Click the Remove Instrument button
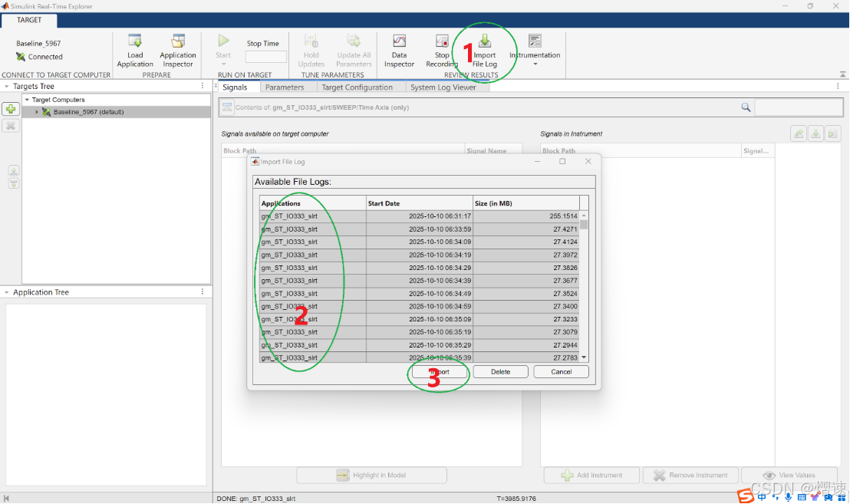Screen dimensions: 850x504 [x=690, y=476]
